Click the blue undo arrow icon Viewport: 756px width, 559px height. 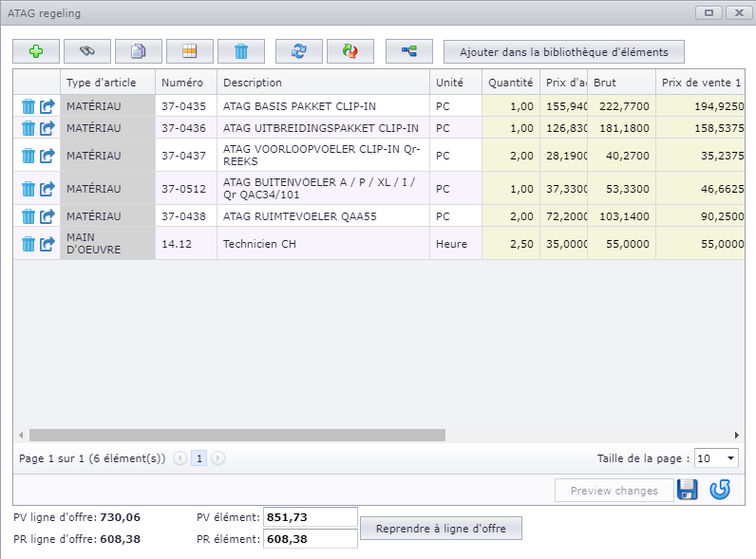pos(720,490)
